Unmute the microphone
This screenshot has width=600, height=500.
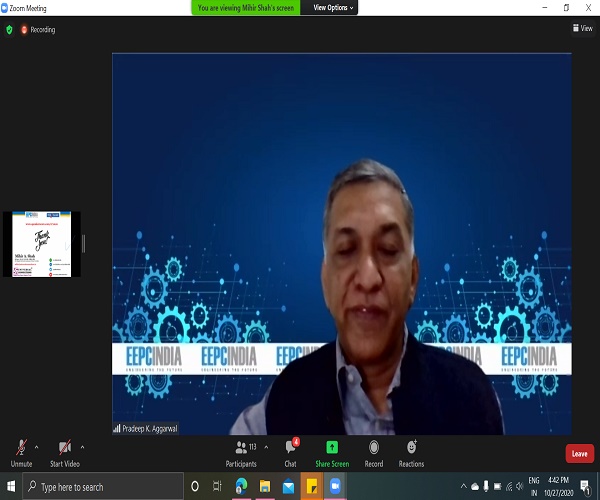click(21, 454)
